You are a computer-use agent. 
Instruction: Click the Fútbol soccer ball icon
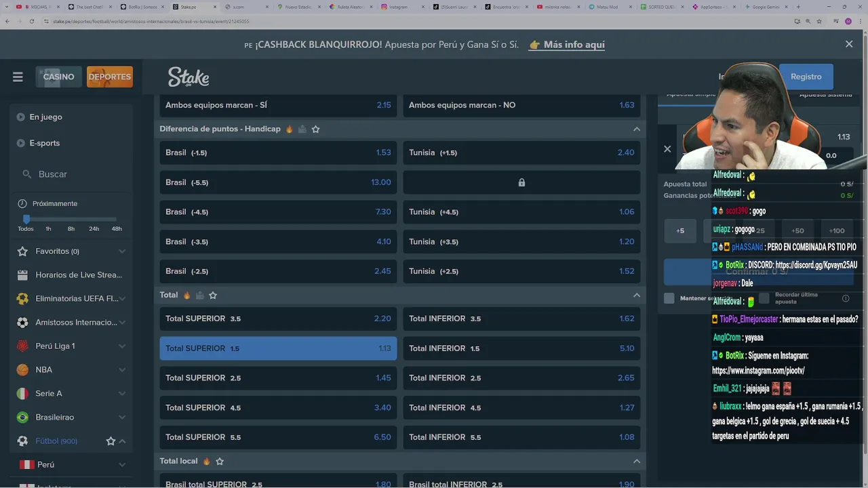coord(22,441)
